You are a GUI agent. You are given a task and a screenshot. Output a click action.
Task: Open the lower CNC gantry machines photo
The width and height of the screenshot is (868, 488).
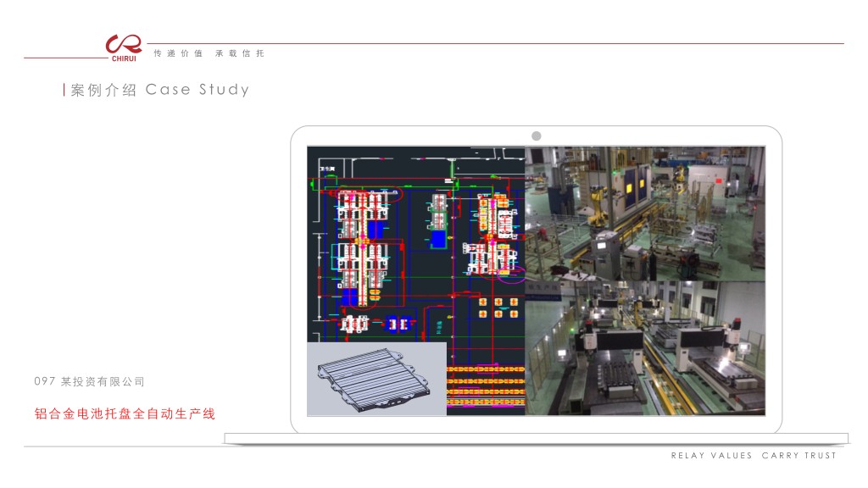pyautogui.click(x=644, y=348)
